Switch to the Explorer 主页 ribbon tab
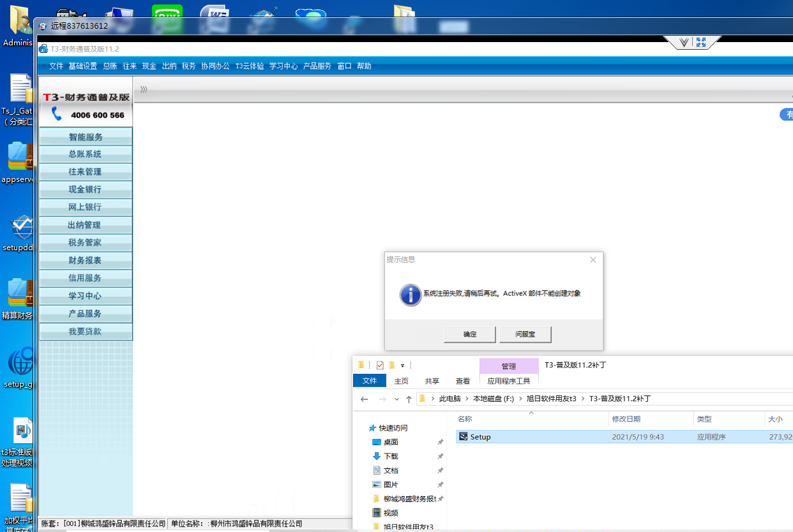Image resolution: width=793 pixels, height=532 pixels. click(x=402, y=381)
